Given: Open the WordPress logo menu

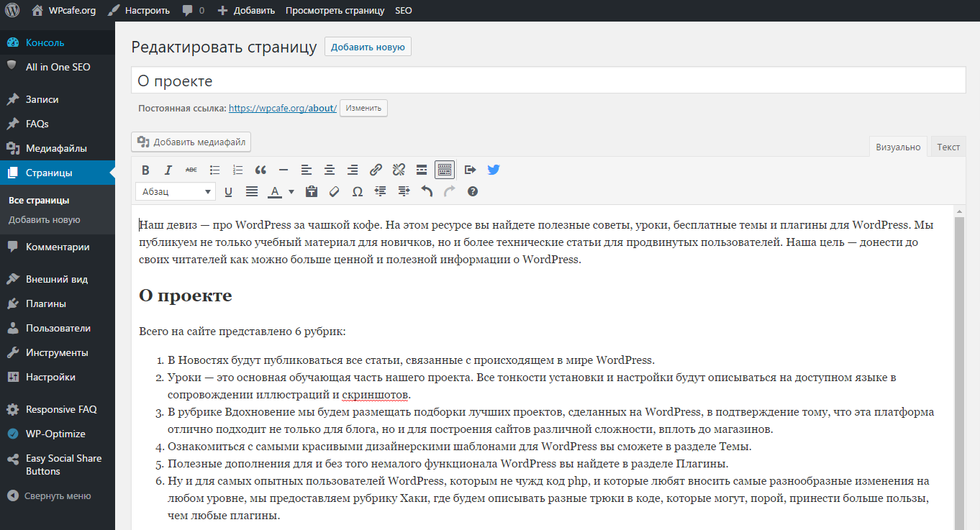Looking at the screenshot, I should 12,10.
